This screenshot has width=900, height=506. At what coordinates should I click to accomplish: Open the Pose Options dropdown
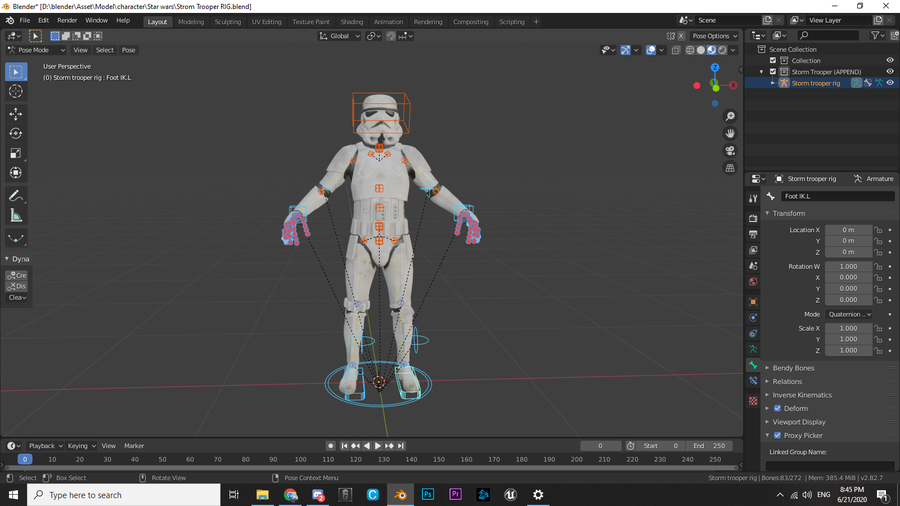[715, 36]
